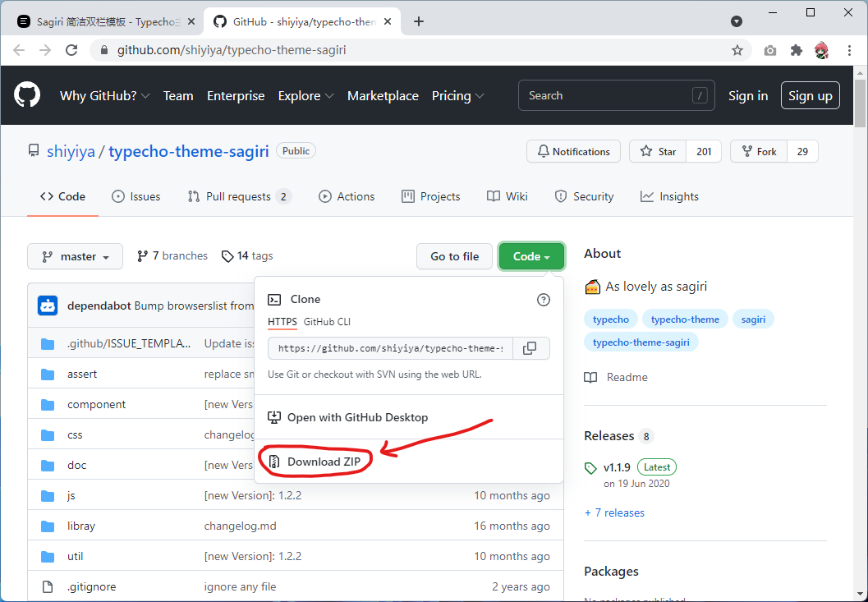Open the master branch dropdown
This screenshot has width=868, height=602.
[76, 256]
